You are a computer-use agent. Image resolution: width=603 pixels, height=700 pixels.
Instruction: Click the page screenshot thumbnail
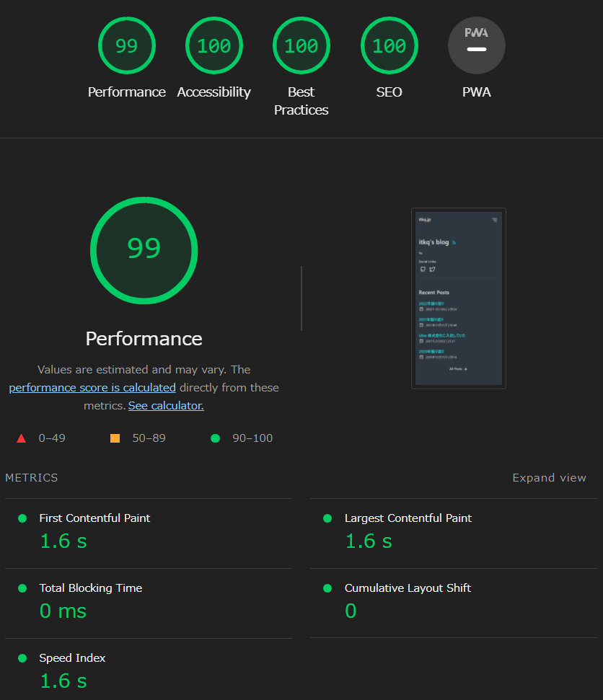click(458, 298)
